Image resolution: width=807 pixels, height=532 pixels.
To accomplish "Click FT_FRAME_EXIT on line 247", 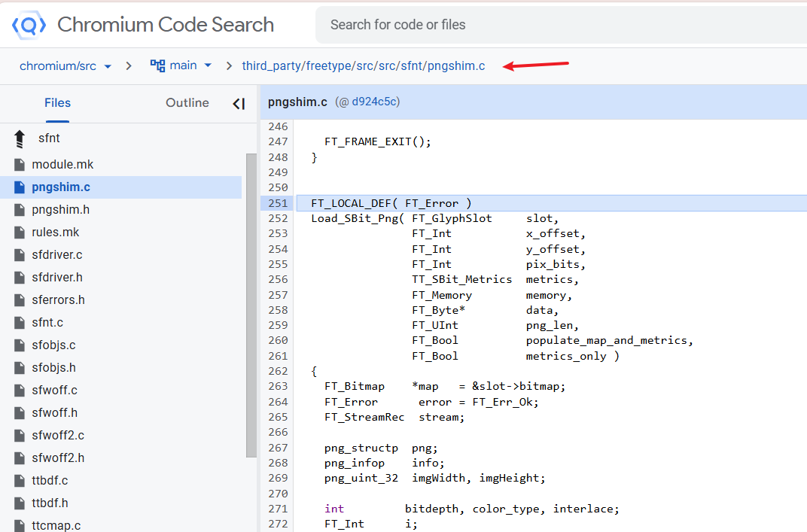I will [368, 142].
